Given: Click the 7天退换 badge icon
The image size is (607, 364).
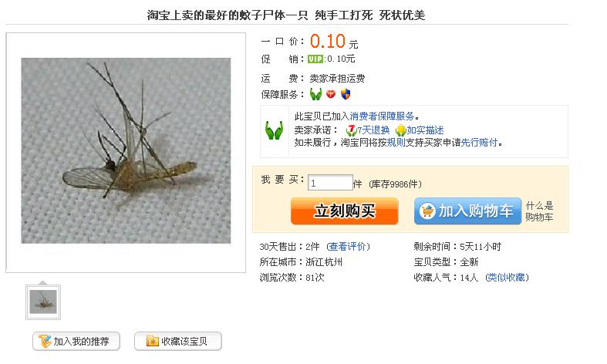Looking at the screenshot, I should (x=351, y=130).
